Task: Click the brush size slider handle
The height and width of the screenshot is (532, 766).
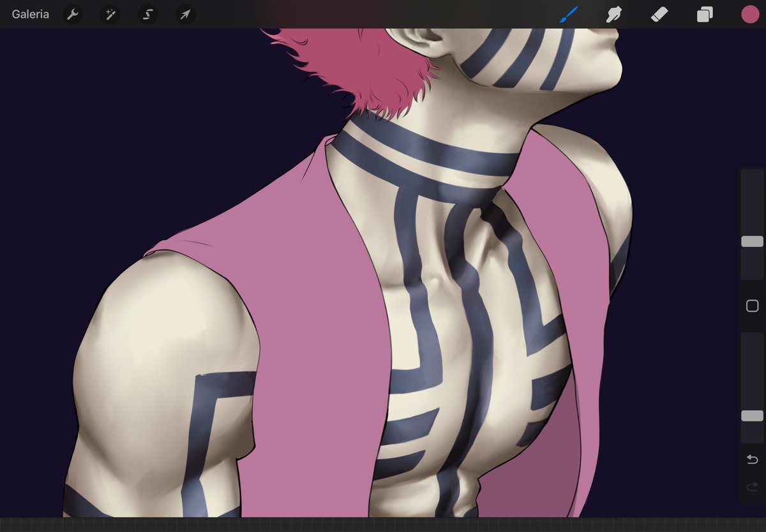Action: point(752,241)
